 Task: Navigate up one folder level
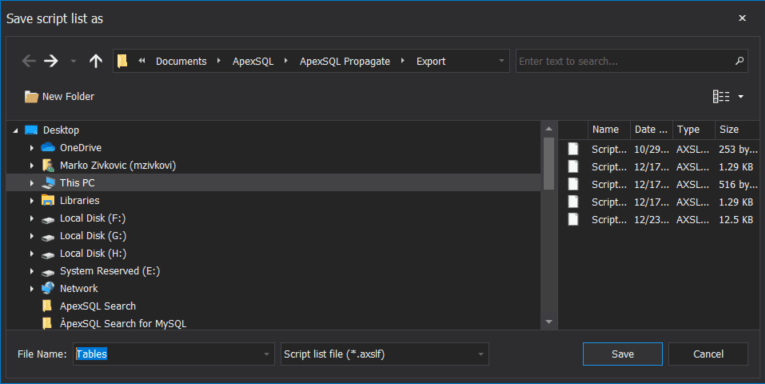(96, 61)
